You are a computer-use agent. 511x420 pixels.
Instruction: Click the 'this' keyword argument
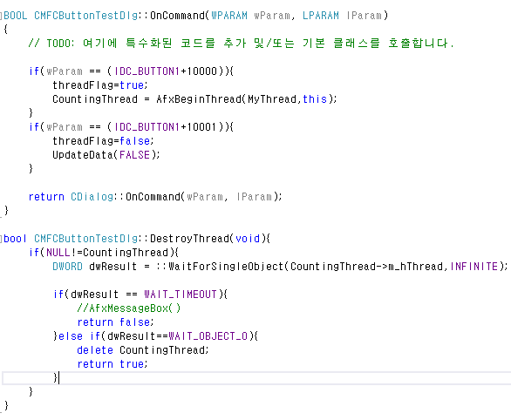click(x=315, y=99)
